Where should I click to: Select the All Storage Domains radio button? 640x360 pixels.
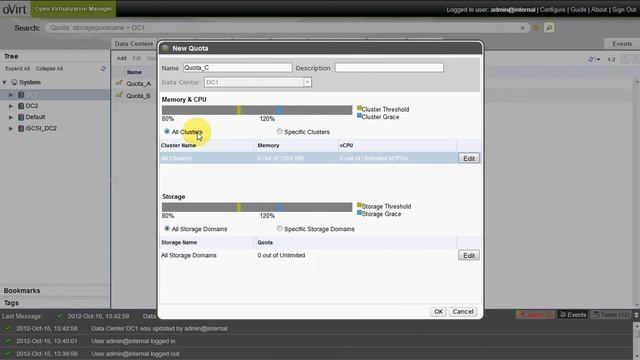167,229
